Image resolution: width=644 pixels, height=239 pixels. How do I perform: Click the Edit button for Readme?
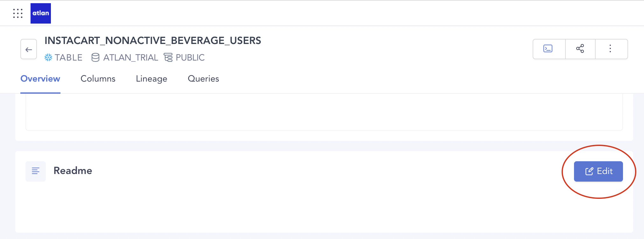[598, 171]
